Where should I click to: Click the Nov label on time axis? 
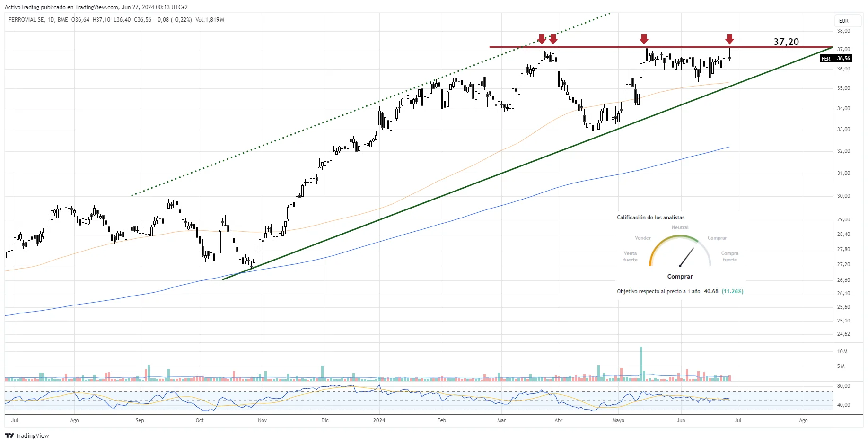click(x=262, y=420)
